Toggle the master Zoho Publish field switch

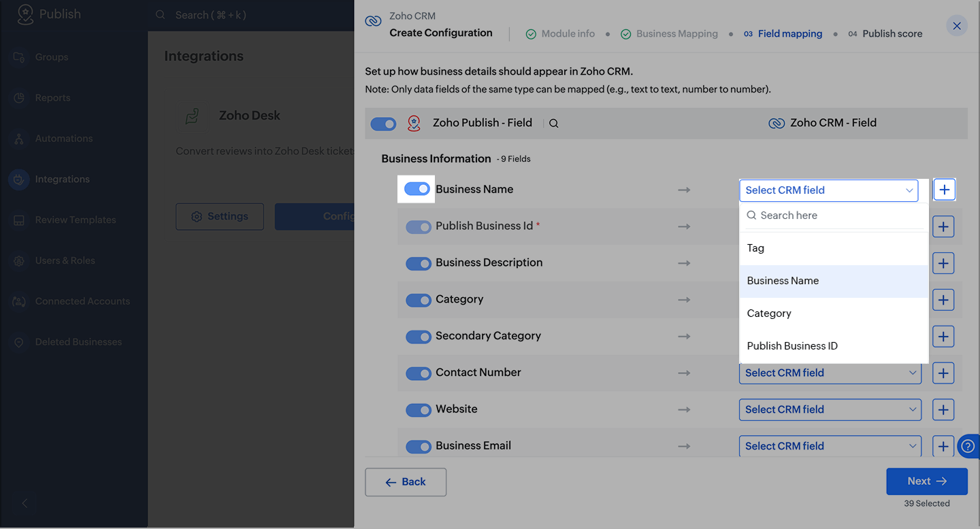pos(383,124)
